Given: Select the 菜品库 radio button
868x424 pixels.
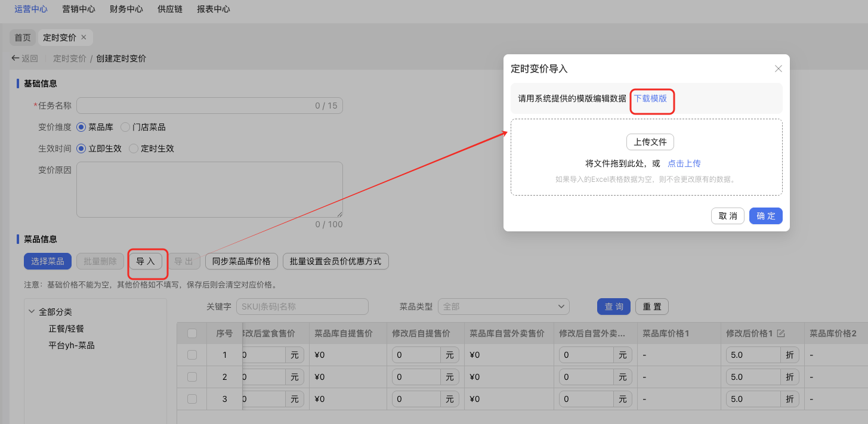Looking at the screenshot, I should [x=82, y=127].
